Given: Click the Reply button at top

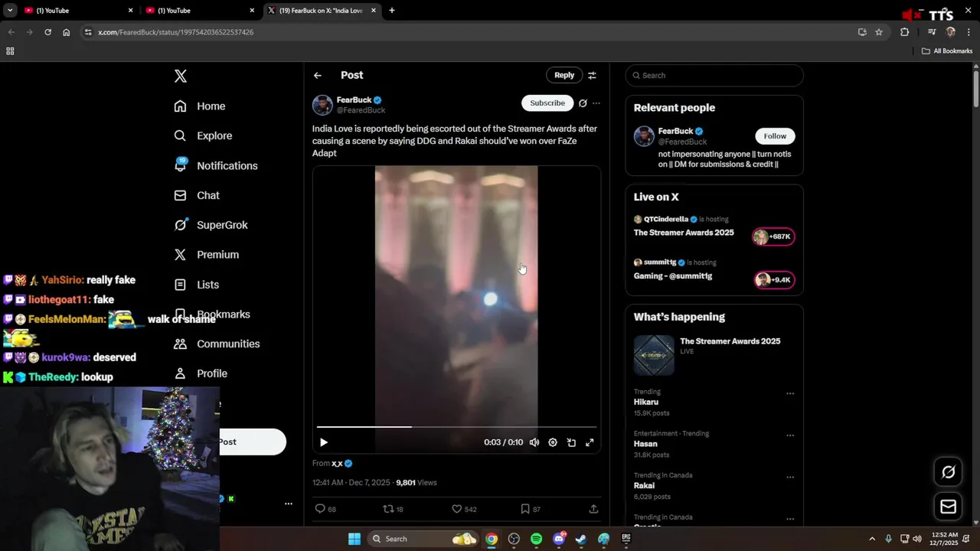Looking at the screenshot, I should [564, 75].
